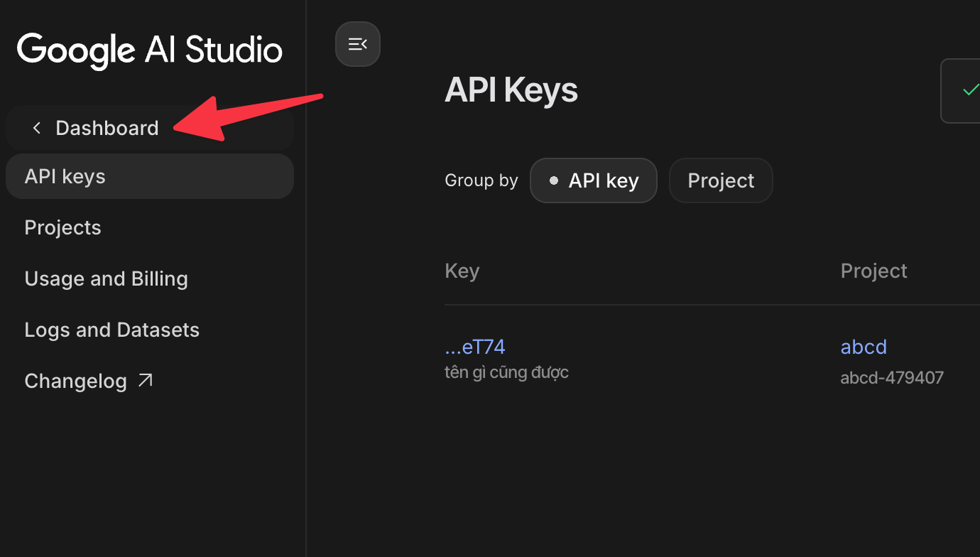
Task: Click the Google AI Studio logo
Action: (x=150, y=50)
